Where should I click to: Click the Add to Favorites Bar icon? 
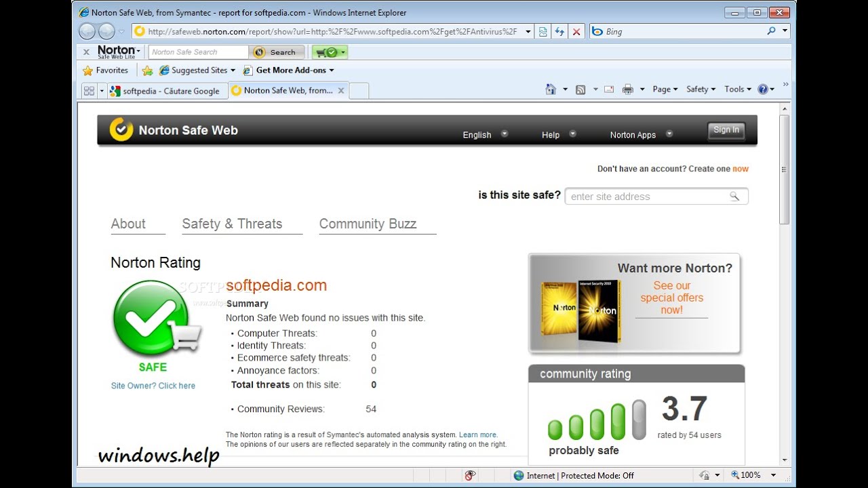147,70
